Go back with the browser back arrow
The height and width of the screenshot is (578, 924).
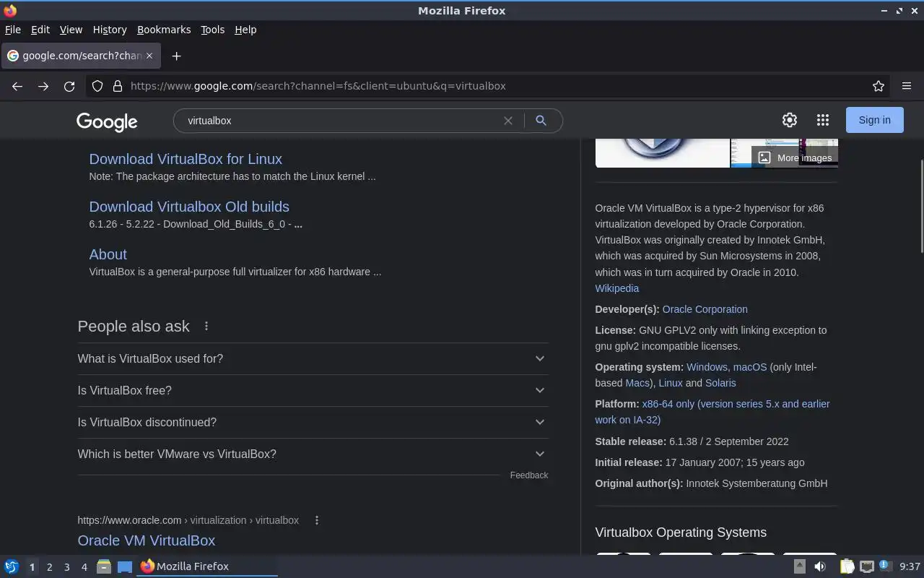tap(17, 86)
